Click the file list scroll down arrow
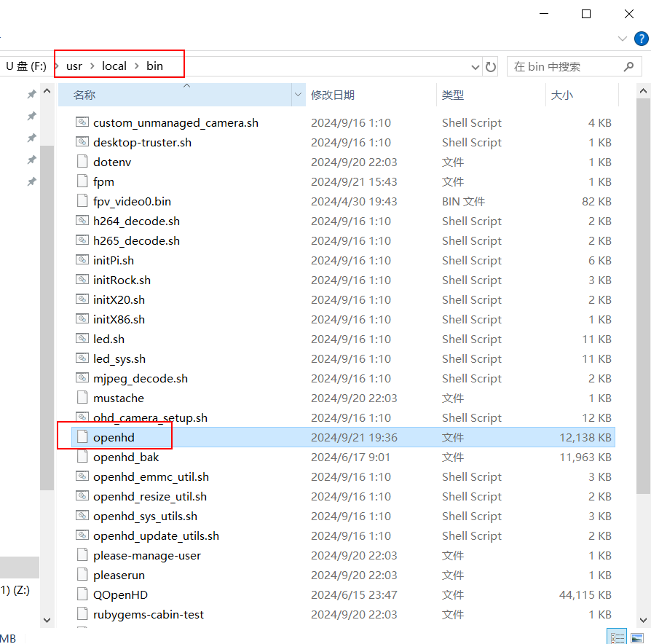 point(643,620)
